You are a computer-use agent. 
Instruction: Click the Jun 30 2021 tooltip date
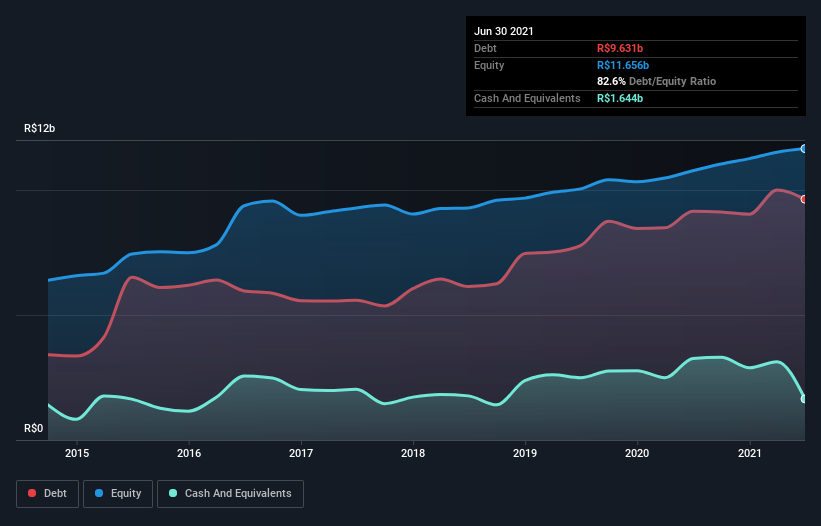(504, 31)
